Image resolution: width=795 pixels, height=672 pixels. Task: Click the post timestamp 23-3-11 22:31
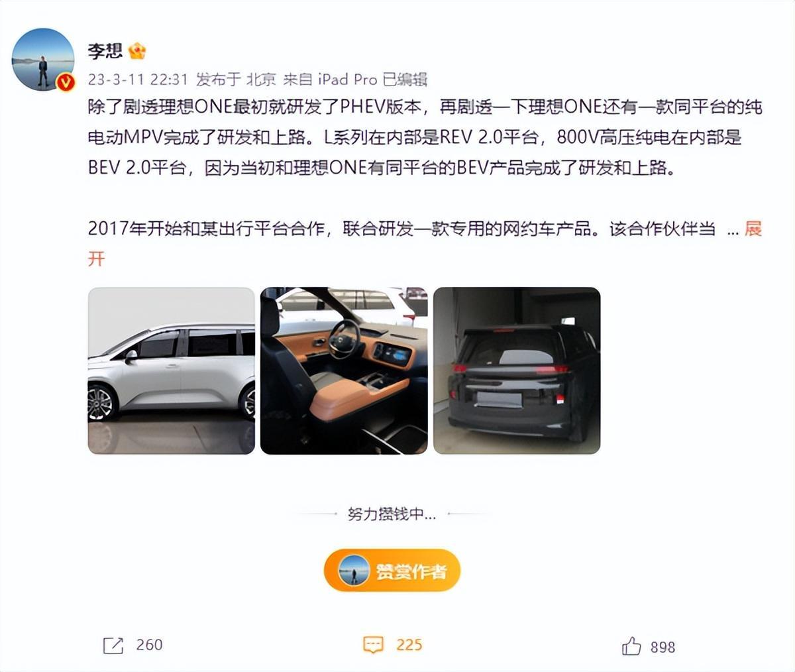point(138,80)
